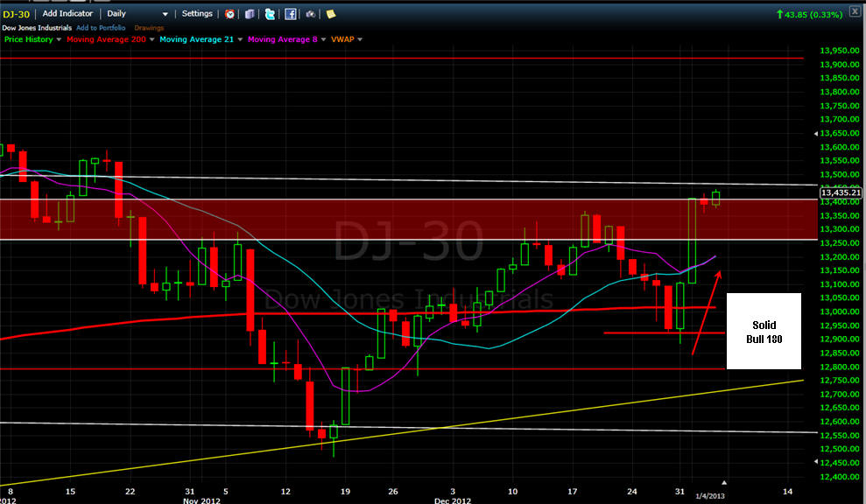Click the Dec 2012 month label
The height and width of the screenshot is (504, 866).
[x=453, y=500]
